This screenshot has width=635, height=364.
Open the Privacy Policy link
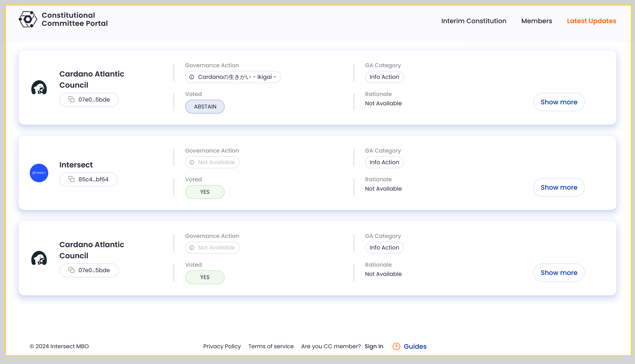[222, 346]
